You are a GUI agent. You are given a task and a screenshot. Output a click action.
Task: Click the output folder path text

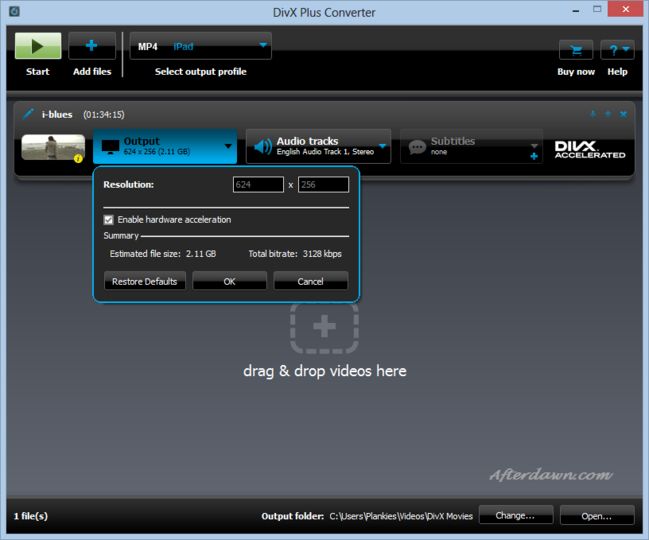[401, 516]
